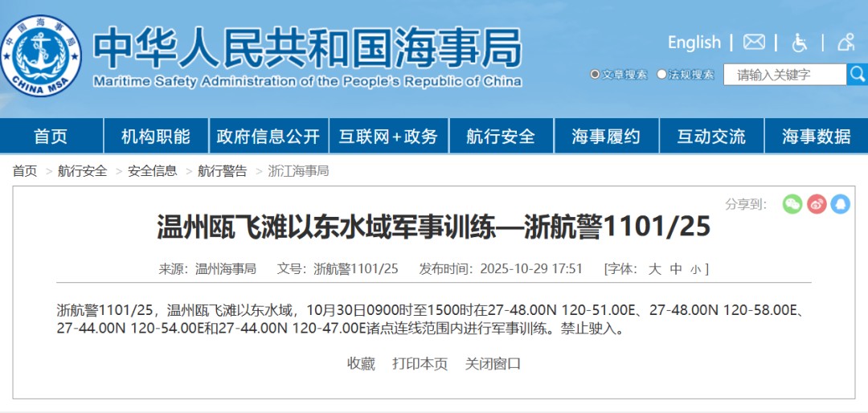Open the 机构职能 navigation tab

(156, 136)
